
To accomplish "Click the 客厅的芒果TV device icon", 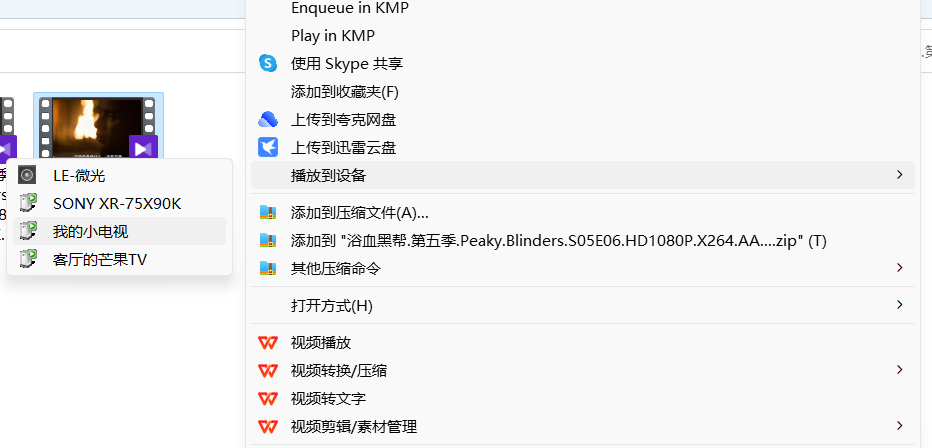I will click(x=27, y=259).
